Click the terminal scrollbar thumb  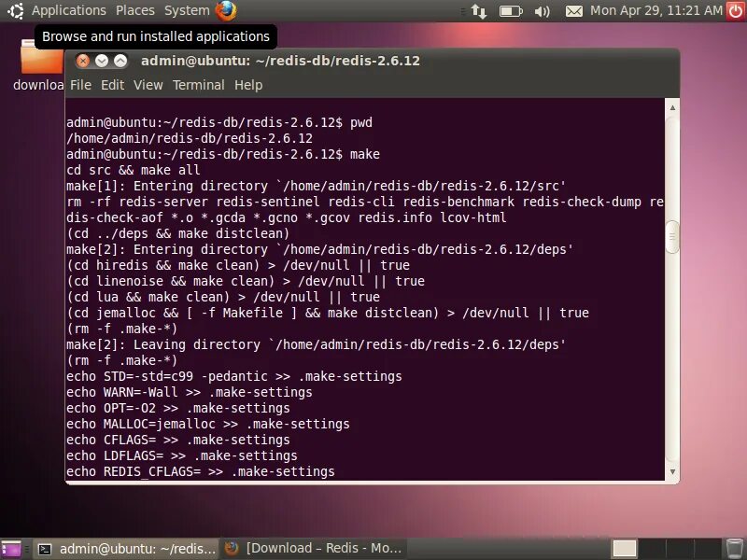[672, 237]
